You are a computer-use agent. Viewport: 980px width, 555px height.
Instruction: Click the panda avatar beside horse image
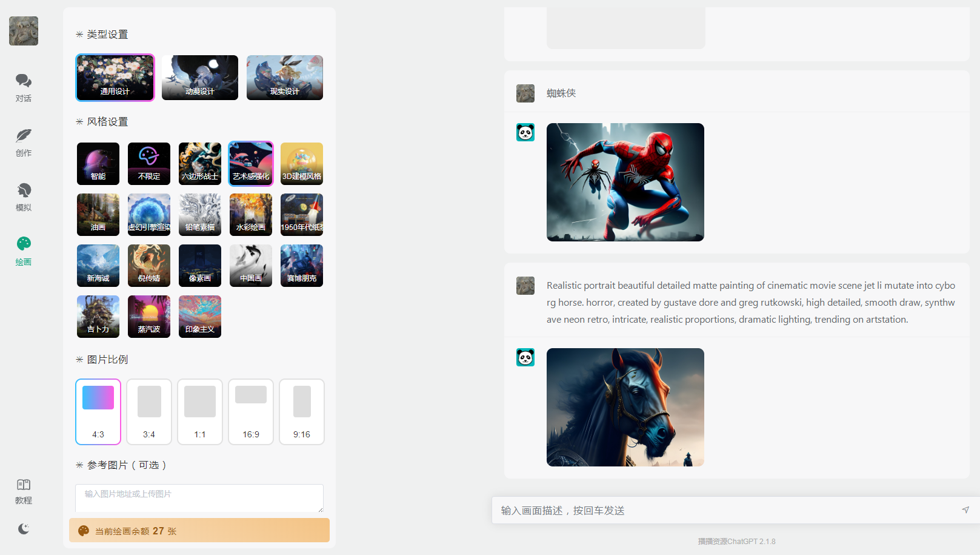(x=525, y=357)
